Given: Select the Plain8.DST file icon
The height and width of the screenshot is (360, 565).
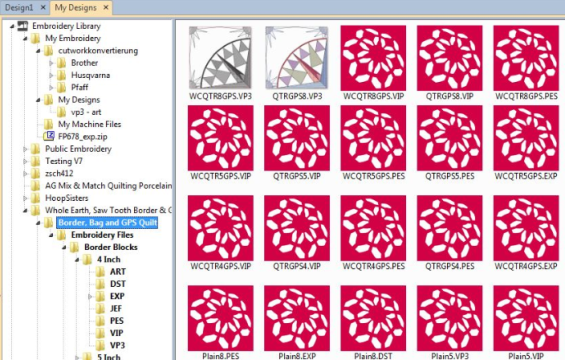Looking at the screenshot, I should click(x=373, y=318).
